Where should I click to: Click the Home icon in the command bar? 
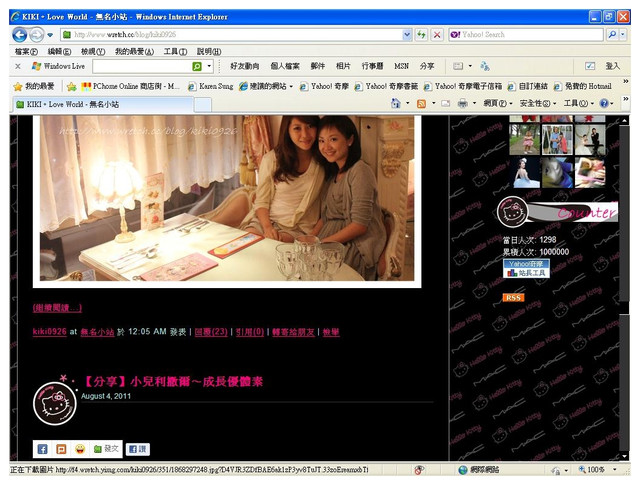click(x=396, y=103)
